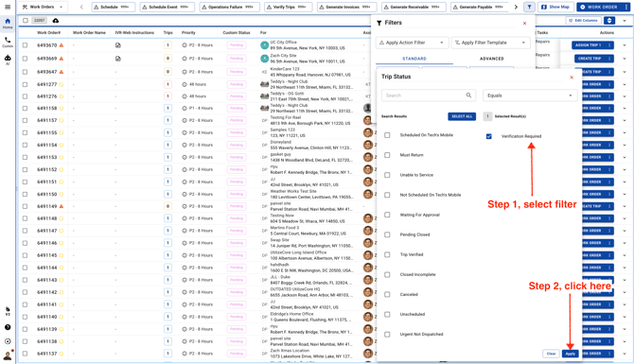Uncheck the Verification Required selected result
634x364 pixels.
(x=489, y=136)
